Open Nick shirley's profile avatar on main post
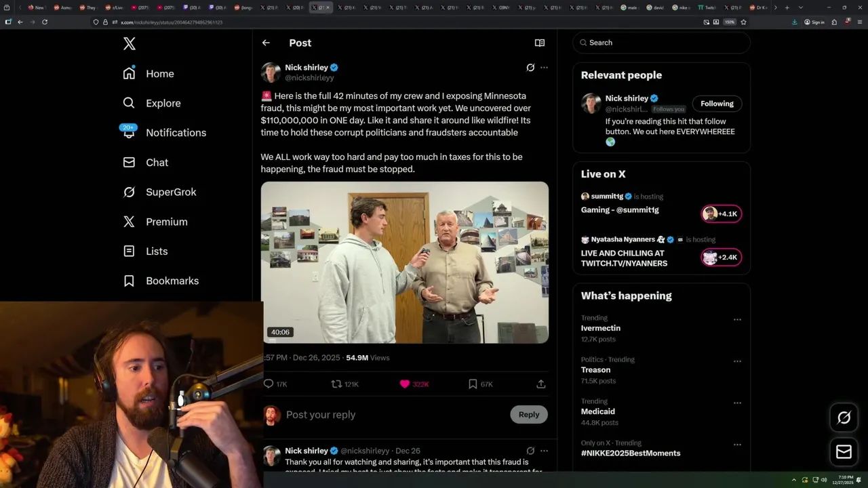Screen dimensions: 868x488 point(271,73)
